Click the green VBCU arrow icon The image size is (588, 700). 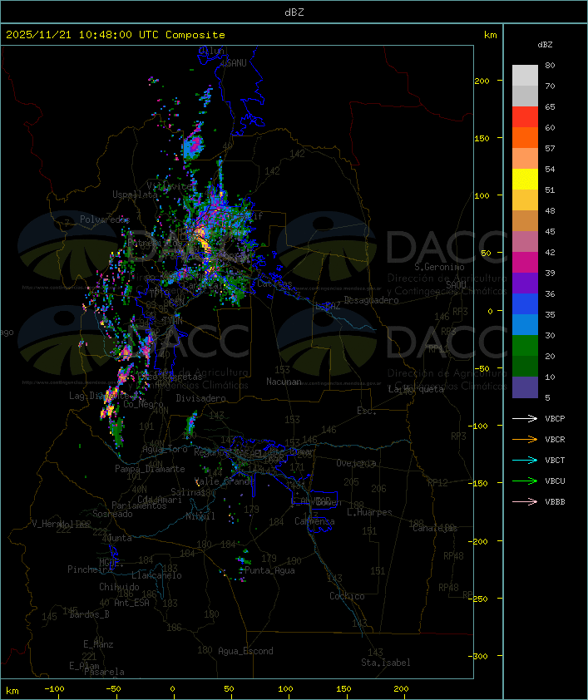pos(525,481)
